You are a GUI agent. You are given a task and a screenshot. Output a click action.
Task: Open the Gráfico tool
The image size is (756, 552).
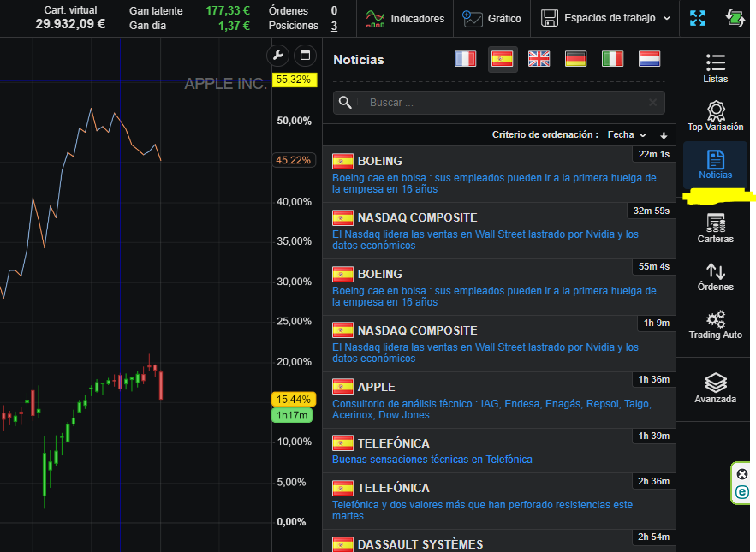[491, 18]
